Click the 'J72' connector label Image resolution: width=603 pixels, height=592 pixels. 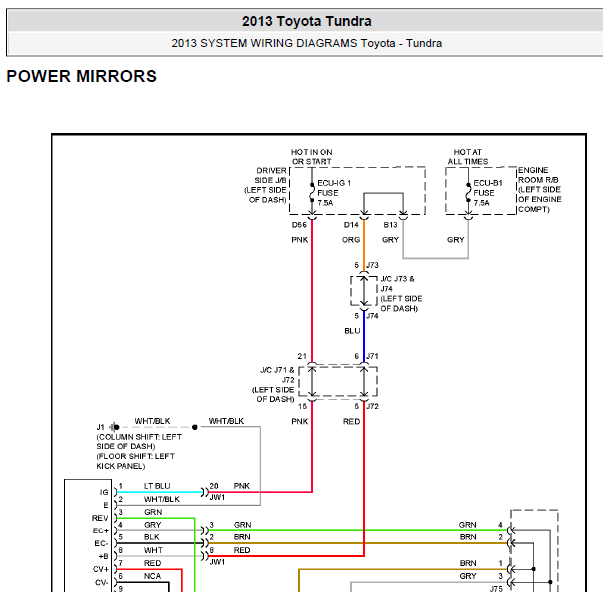[372, 406]
